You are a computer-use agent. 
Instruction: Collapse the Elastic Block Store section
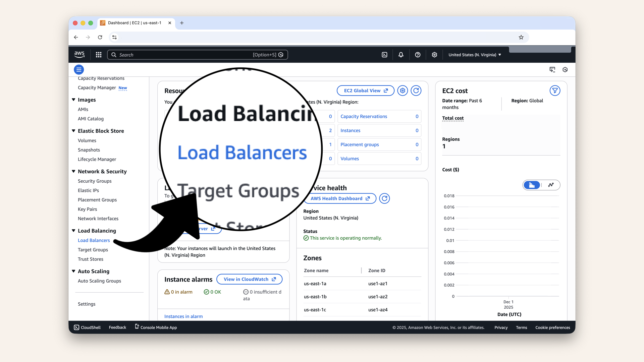[73, 131]
